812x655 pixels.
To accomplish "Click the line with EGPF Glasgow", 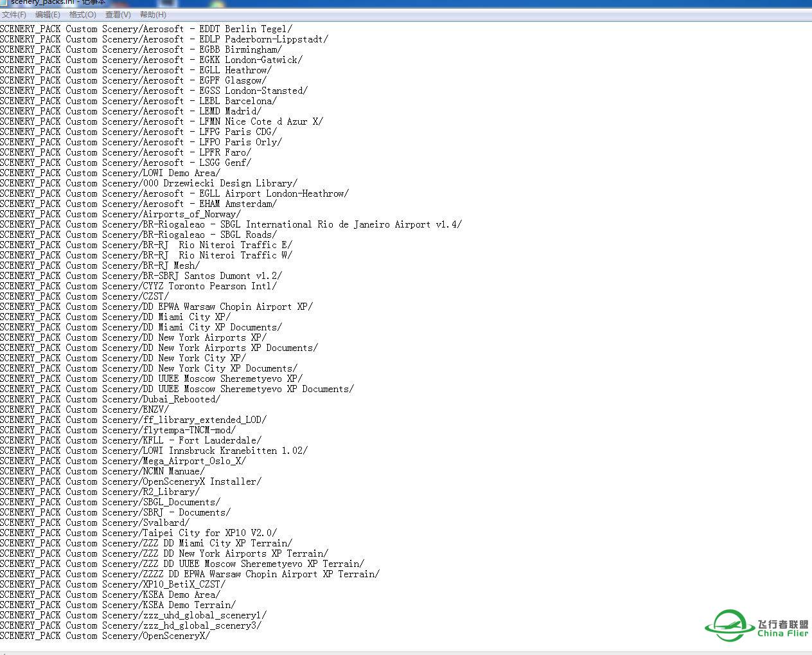I will (x=133, y=80).
